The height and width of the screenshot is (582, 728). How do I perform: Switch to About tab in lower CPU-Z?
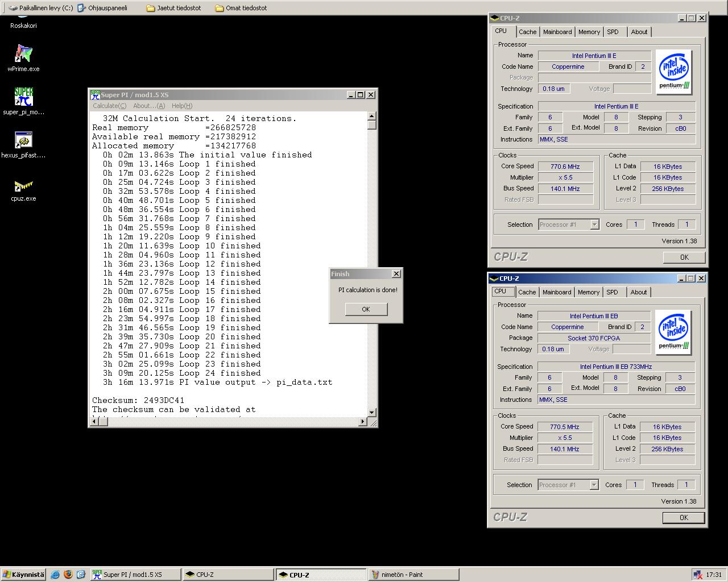coord(639,292)
